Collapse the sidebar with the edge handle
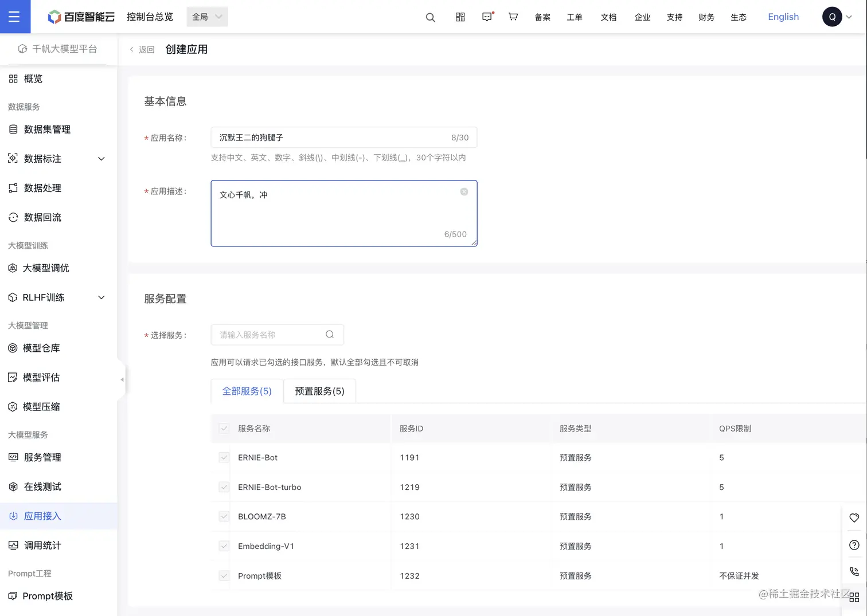Screen dimensions: 867x616 (x=122, y=379)
